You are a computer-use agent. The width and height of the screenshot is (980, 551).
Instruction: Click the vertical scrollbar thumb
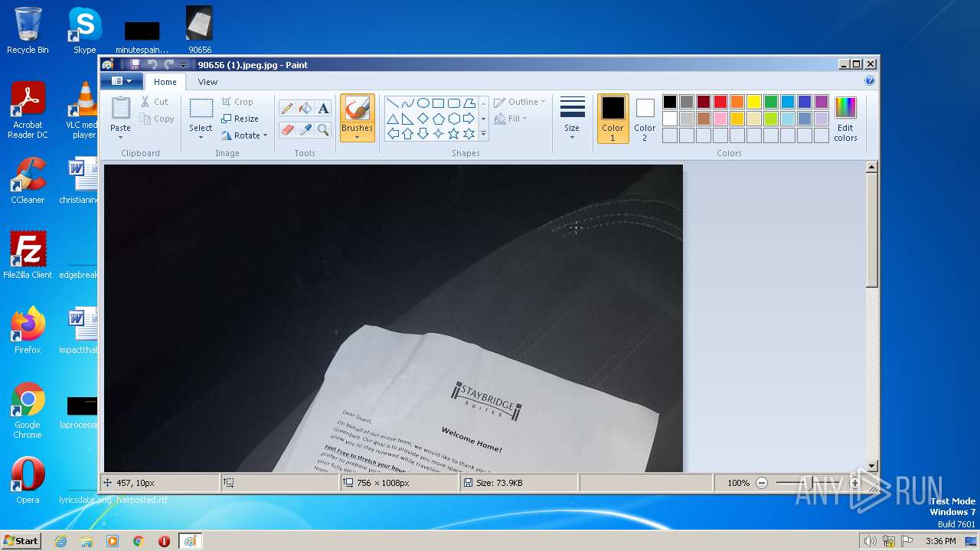point(871,230)
